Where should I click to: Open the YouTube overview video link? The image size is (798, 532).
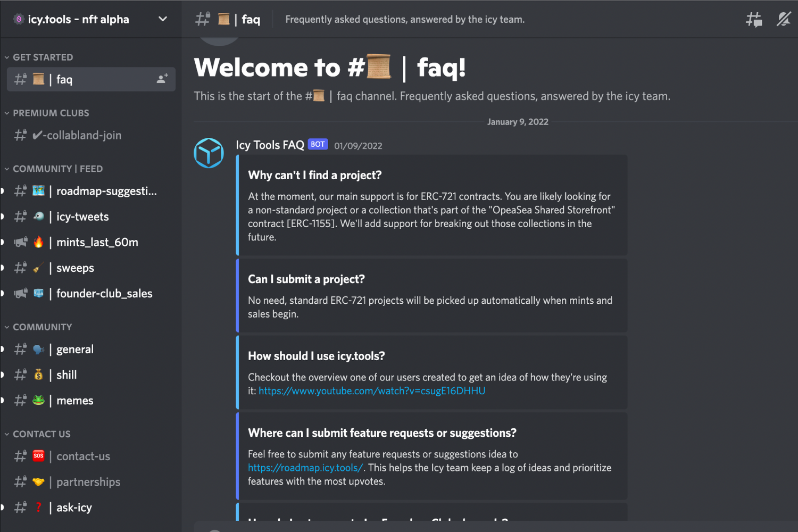click(372, 391)
